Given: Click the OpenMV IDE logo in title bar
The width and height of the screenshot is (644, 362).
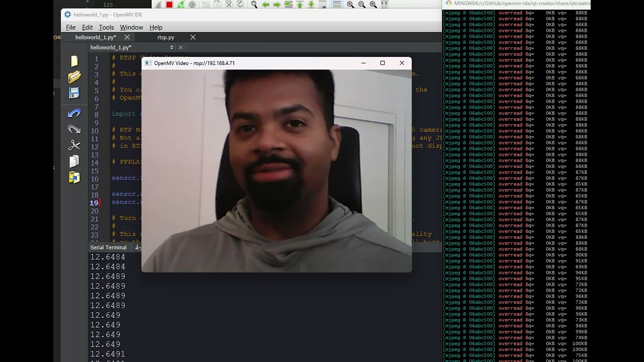Looking at the screenshot, I should click(68, 15).
